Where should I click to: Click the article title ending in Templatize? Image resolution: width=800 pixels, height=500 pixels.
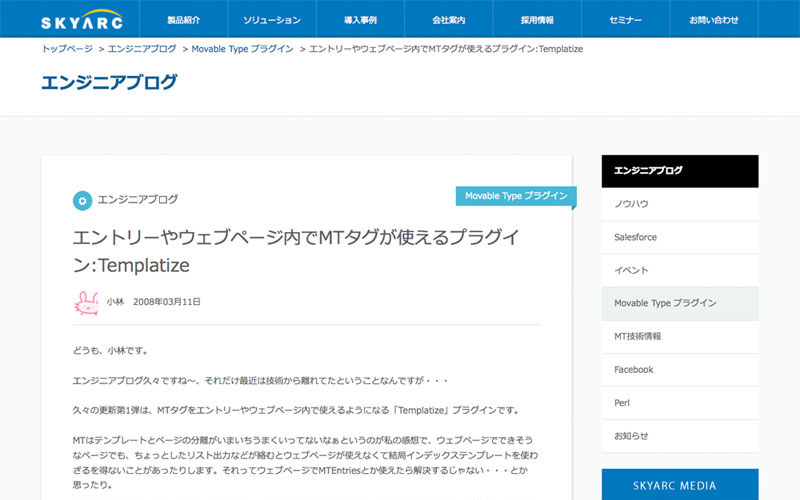[296, 251]
